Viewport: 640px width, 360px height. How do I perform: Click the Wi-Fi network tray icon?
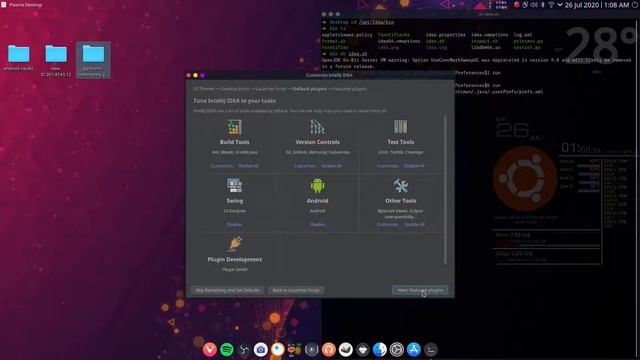click(x=551, y=5)
